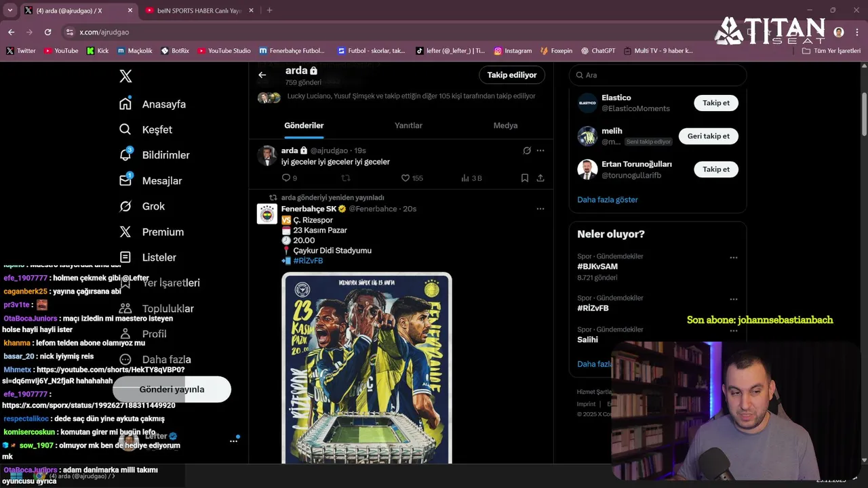Viewport: 868px width, 488px height.
Task: Open Foxepin bookmark
Action: 556,51
